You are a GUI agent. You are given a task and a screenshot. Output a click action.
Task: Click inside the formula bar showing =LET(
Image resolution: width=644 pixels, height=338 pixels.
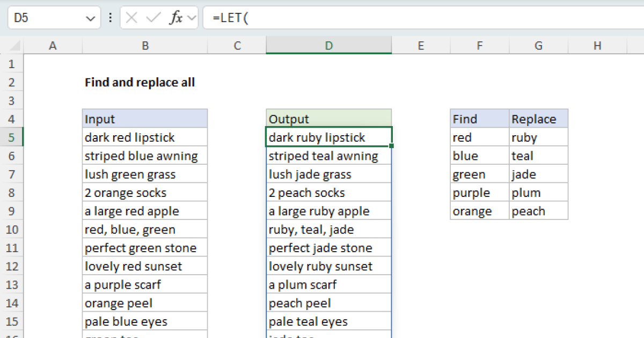click(x=419, y=18)
